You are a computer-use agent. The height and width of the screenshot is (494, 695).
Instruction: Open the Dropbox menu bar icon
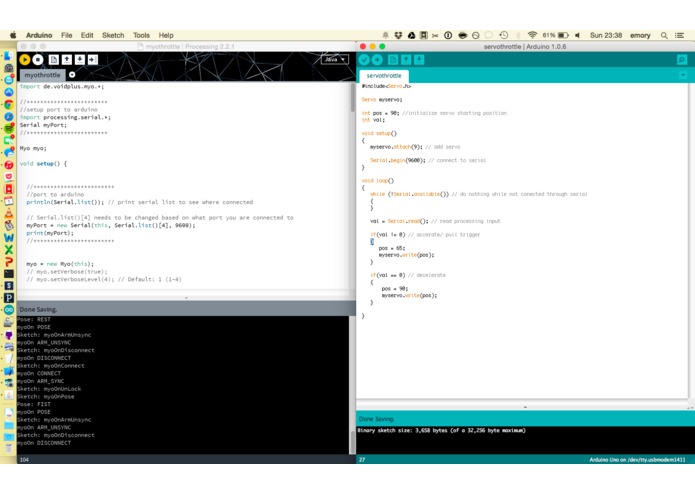(x=398, y=35)
